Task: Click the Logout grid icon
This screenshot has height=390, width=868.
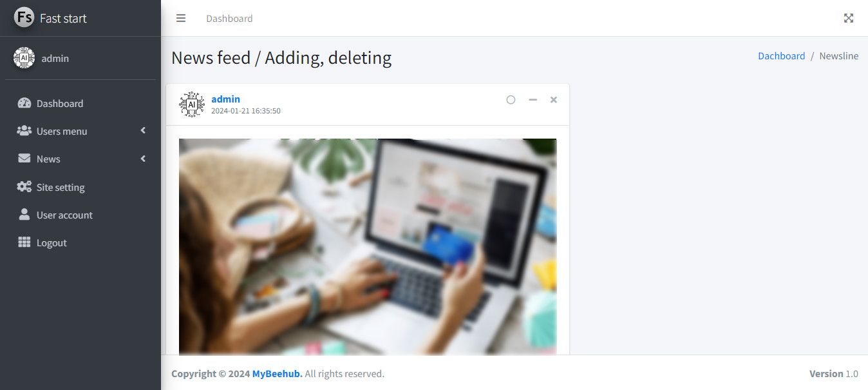Action: (24, 242)
